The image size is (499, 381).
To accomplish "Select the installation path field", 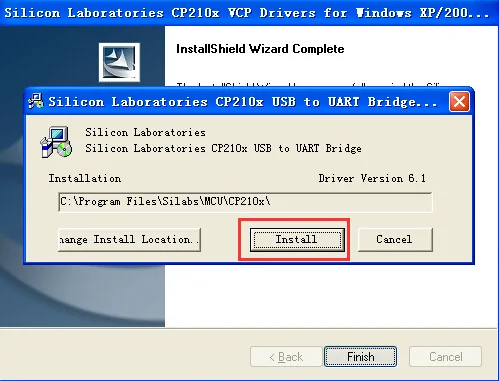I will coord(245,202).
